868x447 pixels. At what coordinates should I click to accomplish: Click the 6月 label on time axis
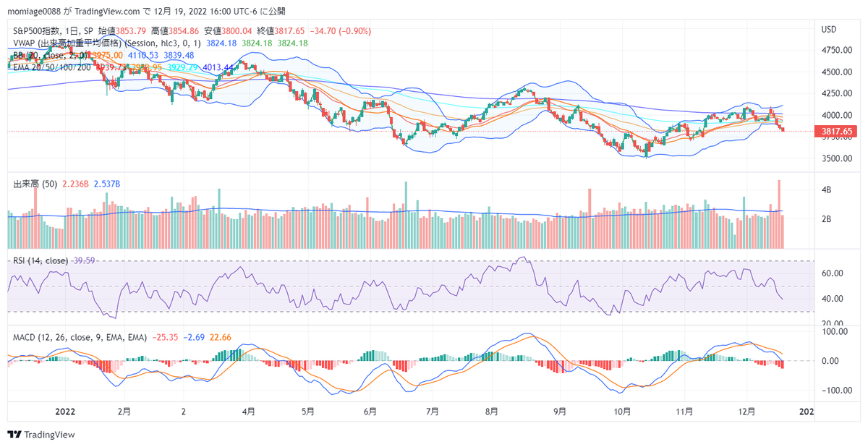pos(370,411)
